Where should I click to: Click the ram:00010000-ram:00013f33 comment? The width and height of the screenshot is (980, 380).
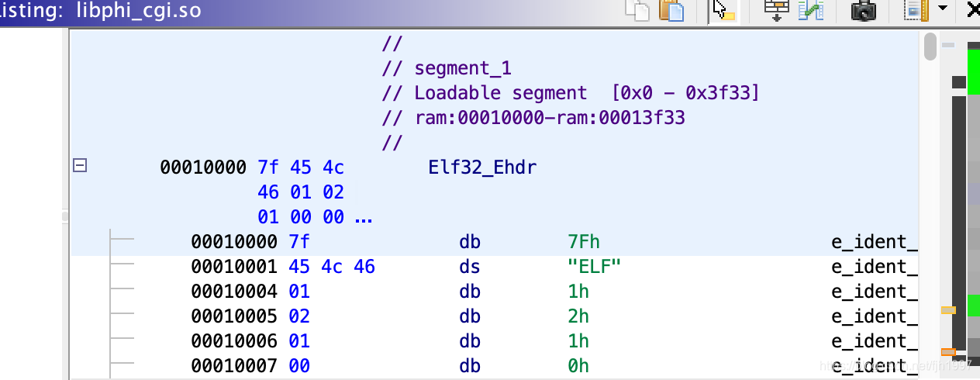(x=533, y=118)
